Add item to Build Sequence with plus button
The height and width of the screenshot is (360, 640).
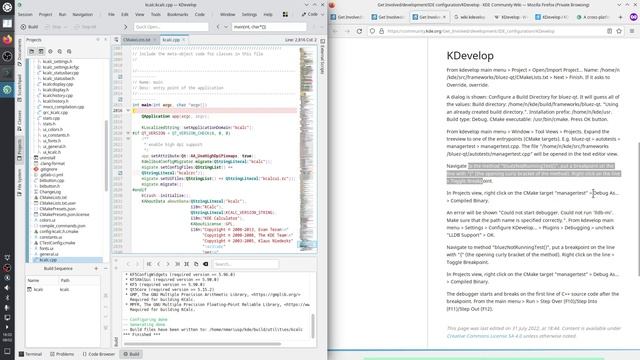point(96,269)
